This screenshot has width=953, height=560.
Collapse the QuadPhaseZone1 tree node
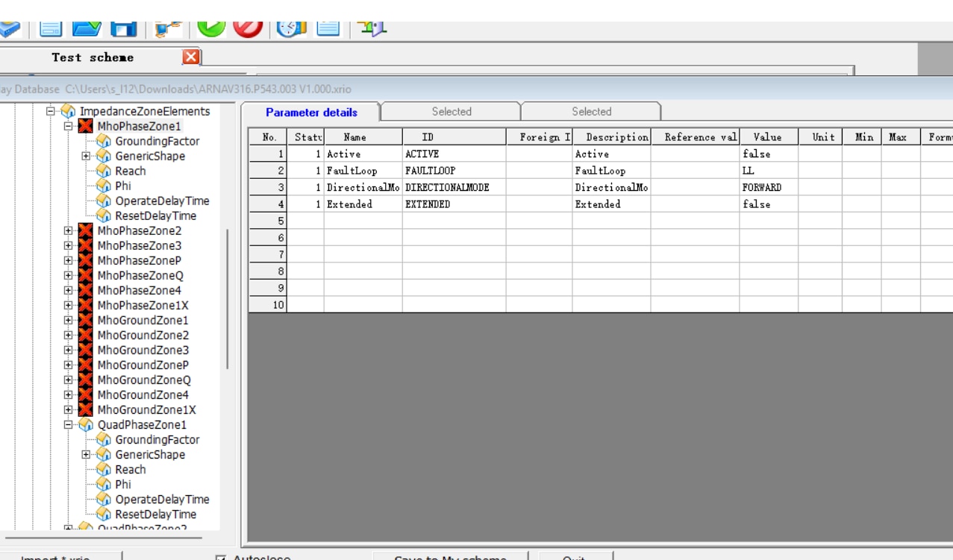coord(69,424)
